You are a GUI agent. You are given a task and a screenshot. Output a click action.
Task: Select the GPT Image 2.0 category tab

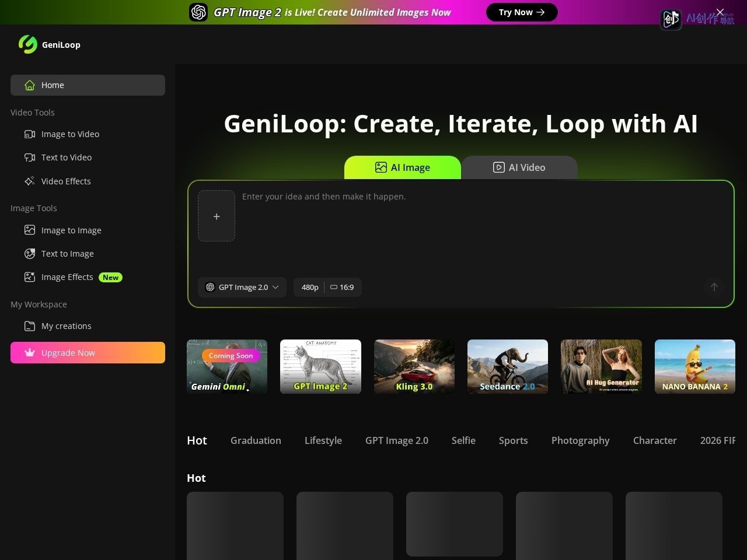[397, 440]
